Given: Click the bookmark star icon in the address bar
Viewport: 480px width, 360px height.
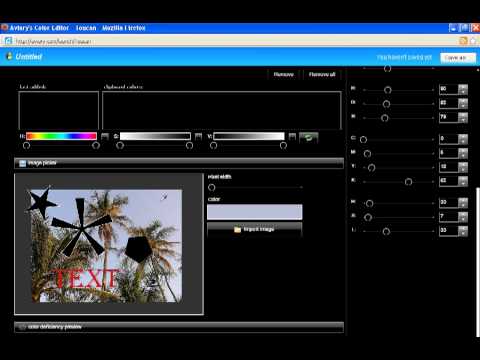Looking at the screenshot, I should pyautogui.click(x=473, y=41).
